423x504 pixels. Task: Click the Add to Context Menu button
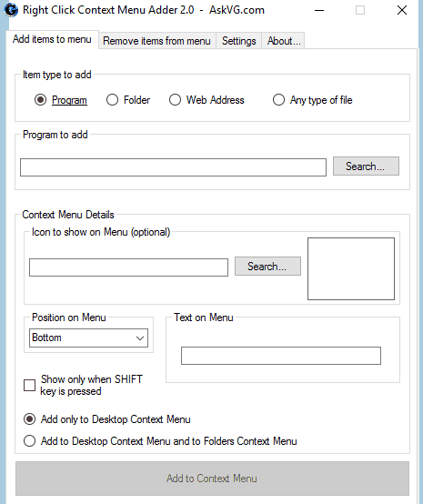(x=212, y=479)
